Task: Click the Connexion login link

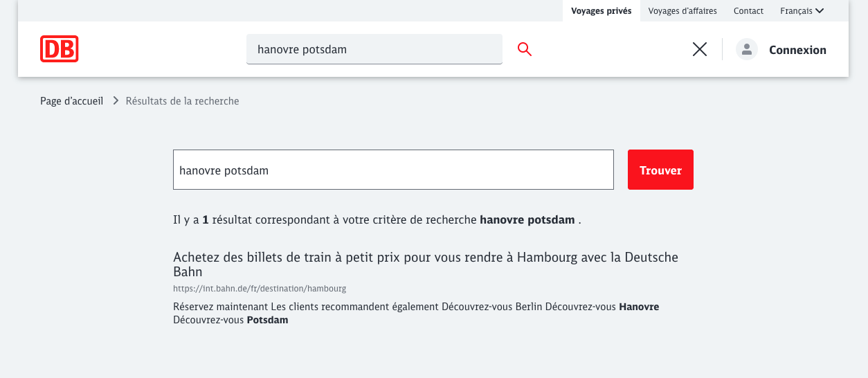Action: (797, 50)
